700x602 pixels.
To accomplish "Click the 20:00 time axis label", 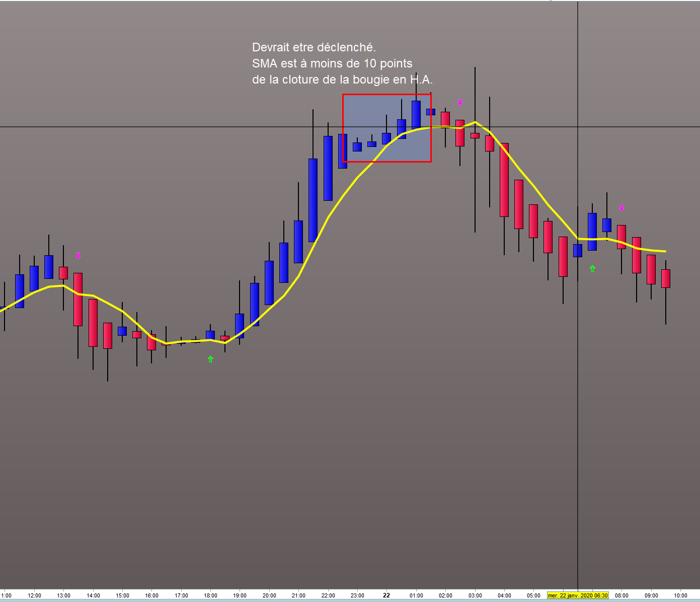I will coord(269,595).
